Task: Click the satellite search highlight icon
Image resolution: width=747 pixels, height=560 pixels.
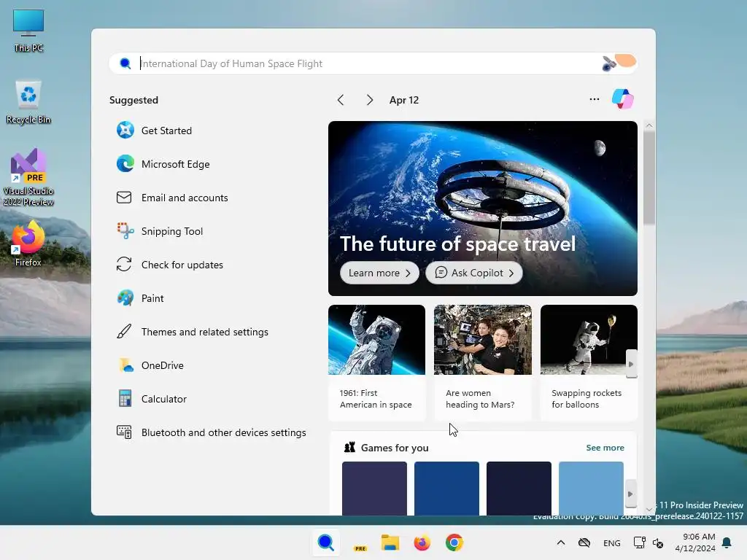Action: (x=619, y=63)
